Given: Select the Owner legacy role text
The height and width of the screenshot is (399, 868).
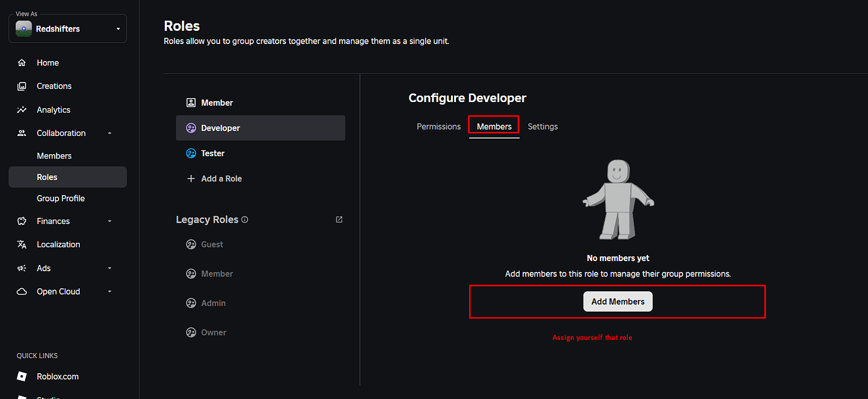Looking at the screenshot, I should pyautogui.click(x=214, y=332).
